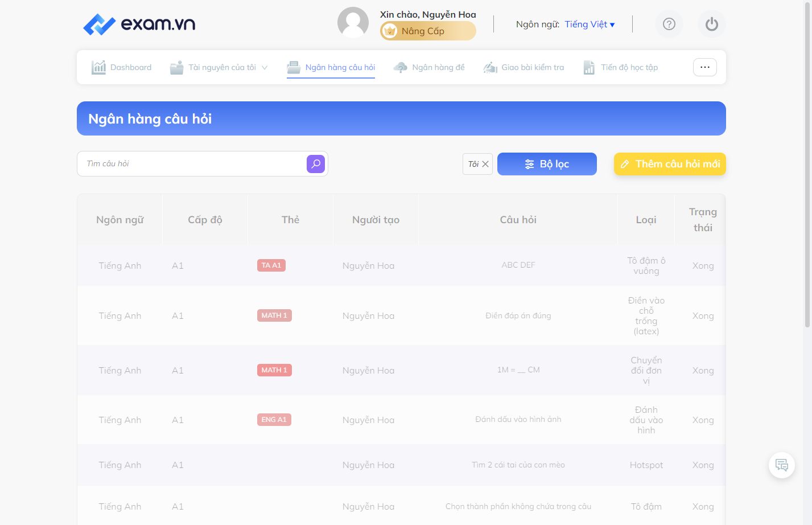Click the purple search magnifier icon
The width and height of the screenshot is (812, 525).
tap(316, 164)
